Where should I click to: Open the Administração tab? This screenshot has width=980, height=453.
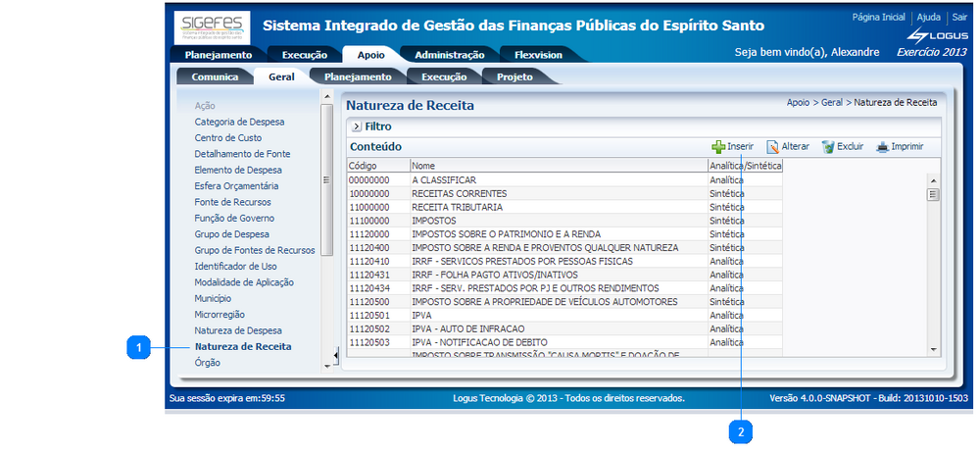pos(449,55)
